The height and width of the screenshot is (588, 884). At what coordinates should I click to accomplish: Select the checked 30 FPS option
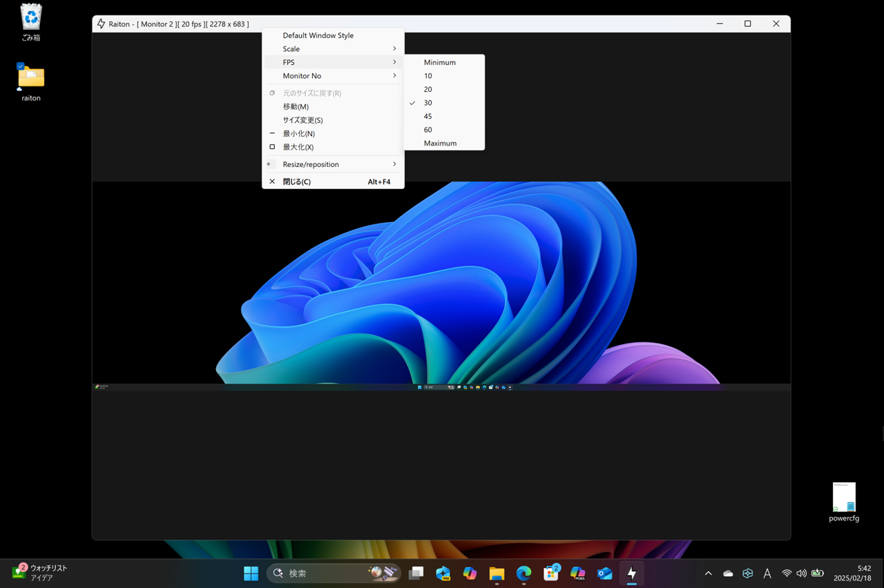tap(444, 103)
